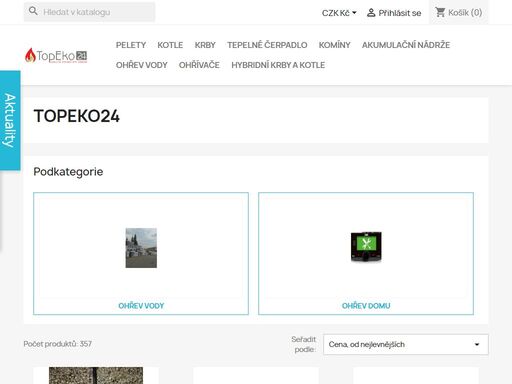Open the PELETY menu category
512x384 pixels.
coord(131,45)
